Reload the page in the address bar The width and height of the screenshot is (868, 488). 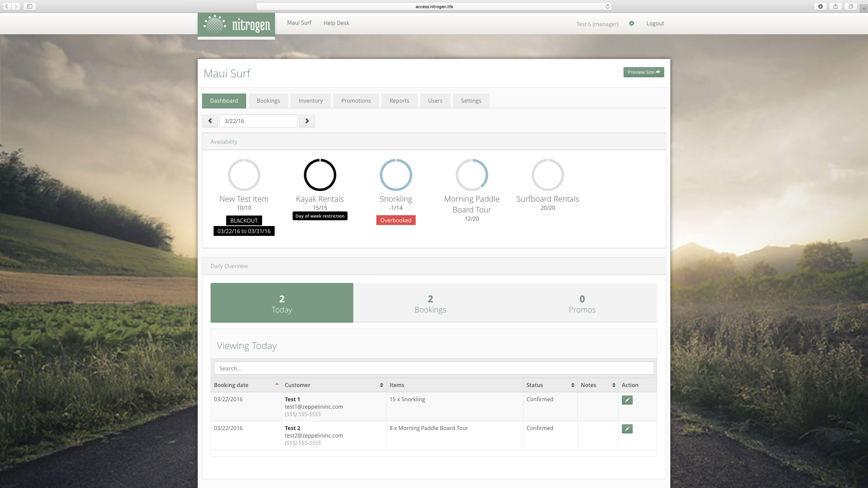pyautogui.click(x=608, y=6)
